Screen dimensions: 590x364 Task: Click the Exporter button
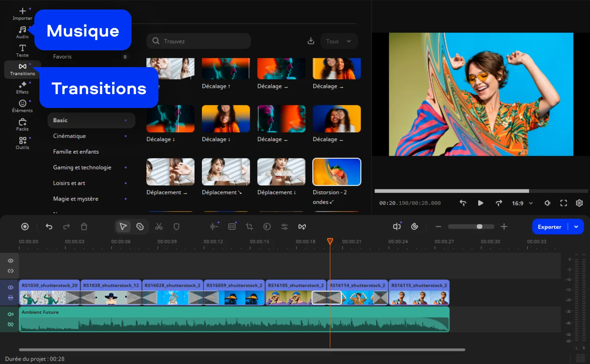point(549,227)
